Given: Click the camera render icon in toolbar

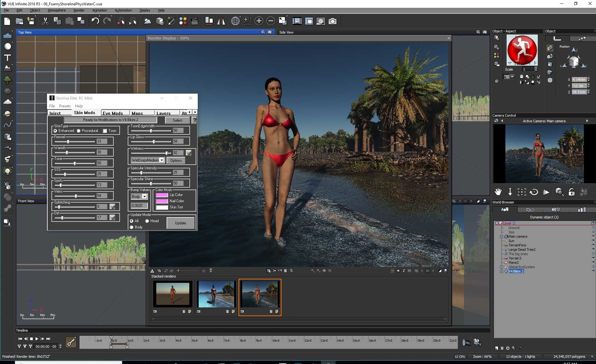Looking at the screenshot, I should pos(333,21).
